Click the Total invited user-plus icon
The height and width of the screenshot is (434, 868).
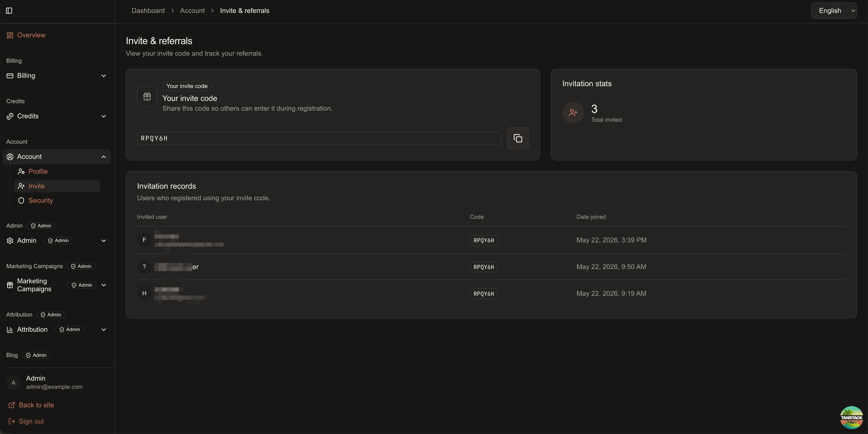(573, 112)
